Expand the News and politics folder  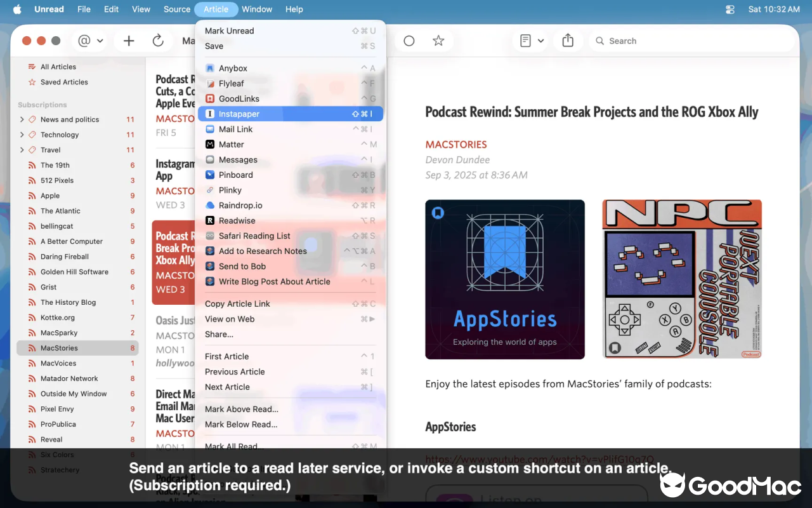click(x=22, y=119)
